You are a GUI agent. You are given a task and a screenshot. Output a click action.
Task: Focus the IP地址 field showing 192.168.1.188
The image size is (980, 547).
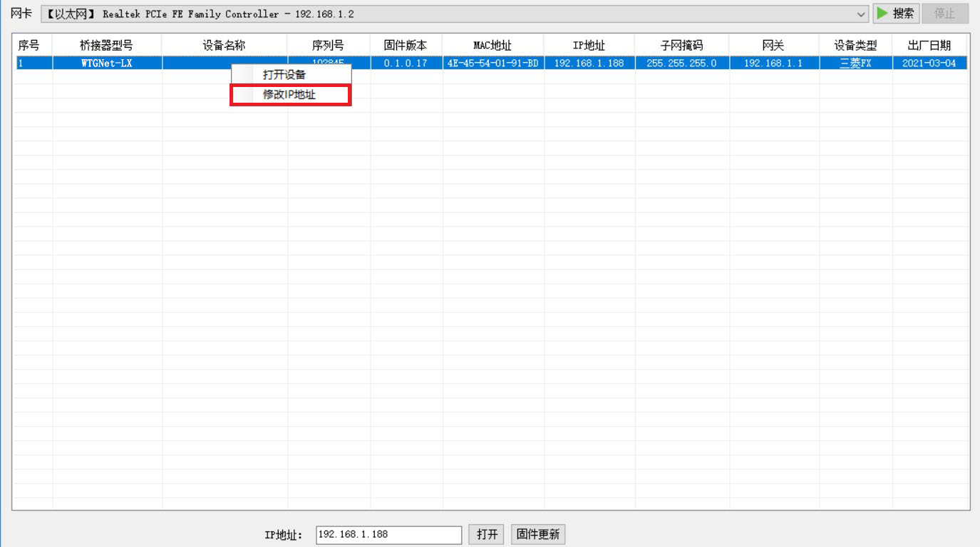pos(388,534)
